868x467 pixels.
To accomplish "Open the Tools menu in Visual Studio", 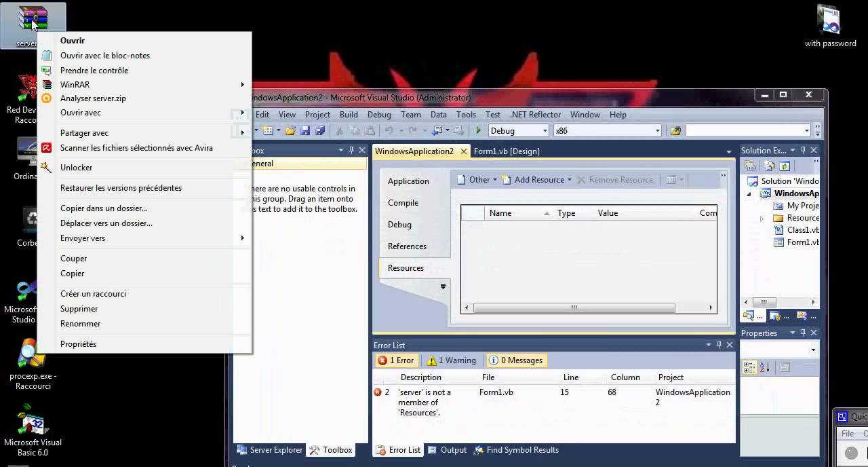I will (466, 115).
